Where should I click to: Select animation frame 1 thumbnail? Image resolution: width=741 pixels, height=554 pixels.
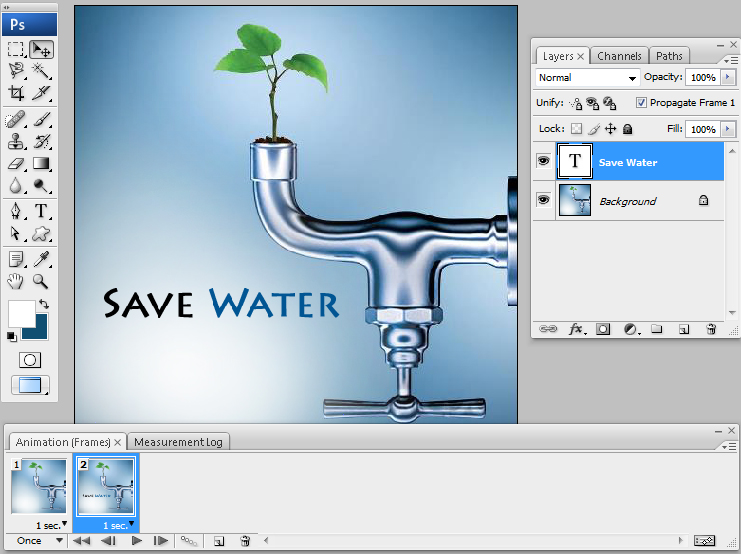[x=39, y=487]
